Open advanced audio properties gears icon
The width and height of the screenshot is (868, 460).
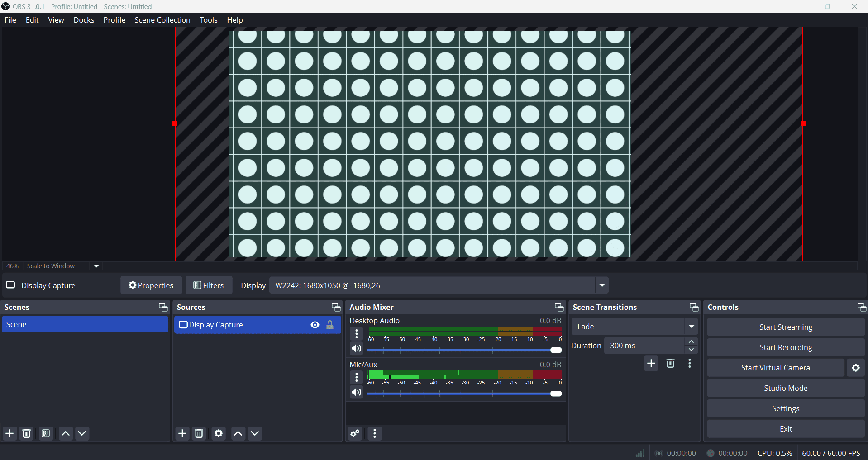point(355,433)
